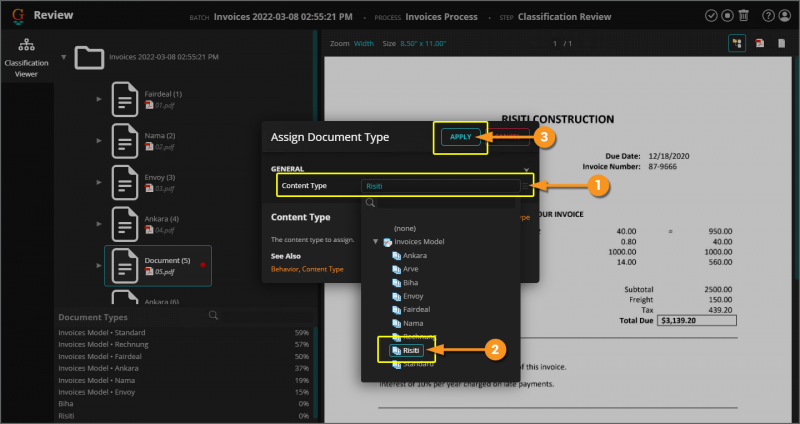Change the Zoom Width setting
The image size is (800, 424).
click(x=364, y=43)
